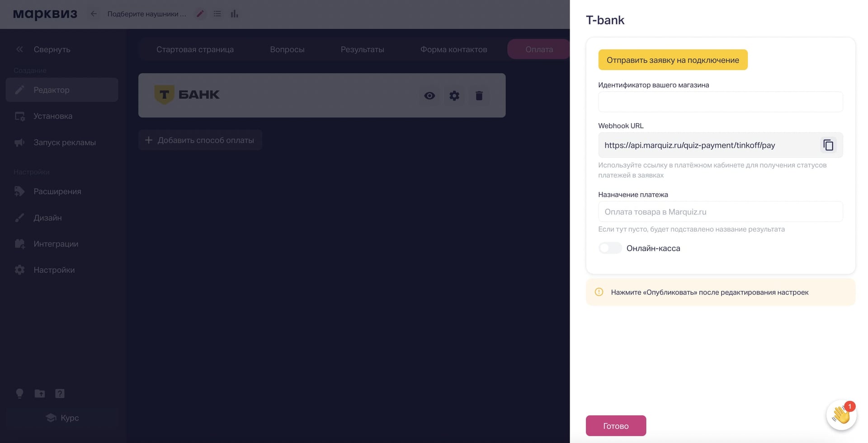Screen dimensions: 868x443
Task: Toggle T-Bank visibility with the eye icon
Action: click(x=429, y=96)
